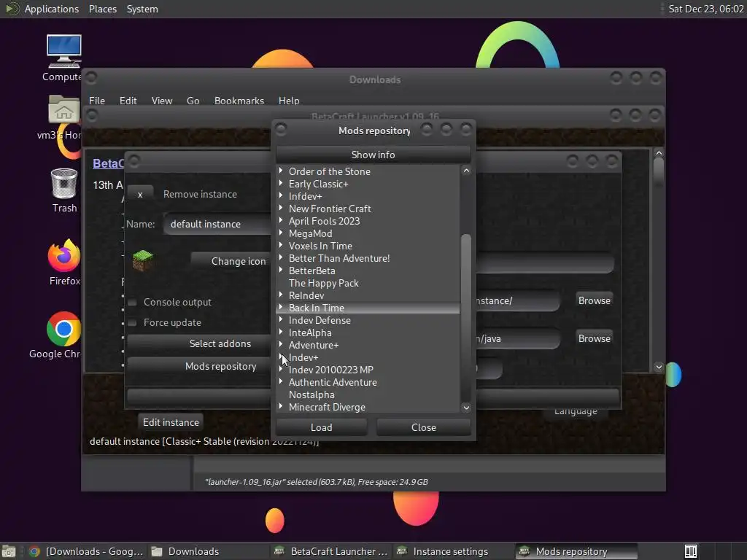
Task: Click the workspace switcher icon
Action: click(x=690, y=551)
